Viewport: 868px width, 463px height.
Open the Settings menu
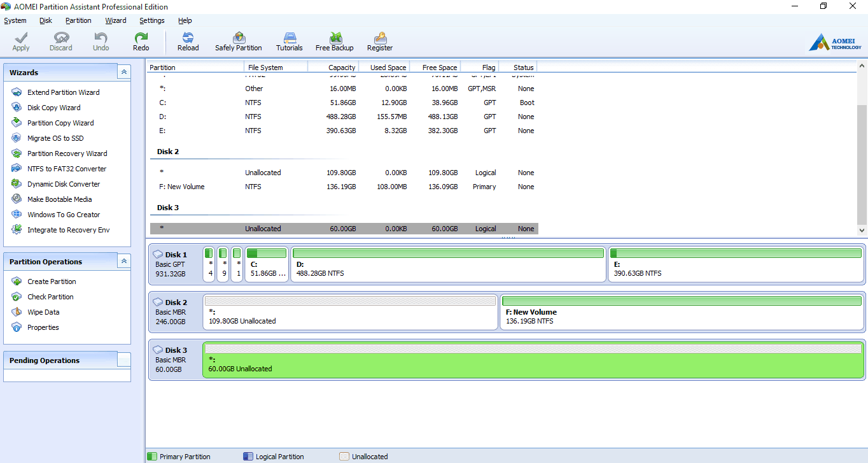click(152, 20)
